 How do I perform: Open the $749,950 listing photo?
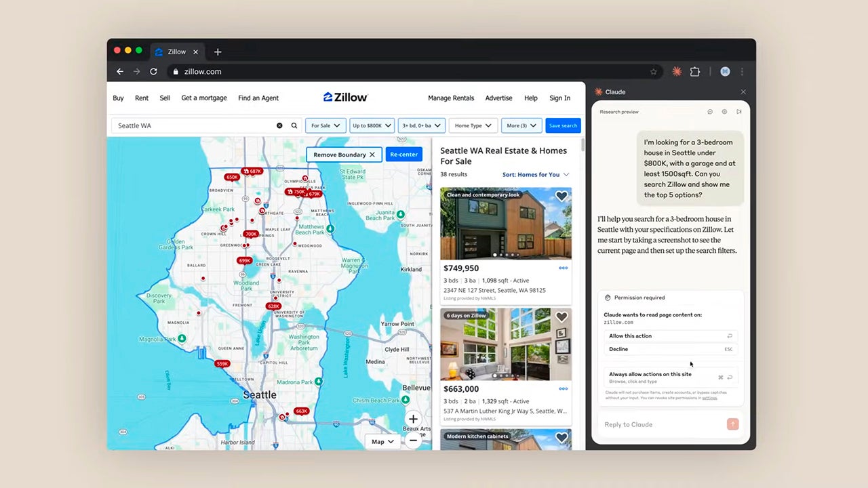click(x=506, y=224)
